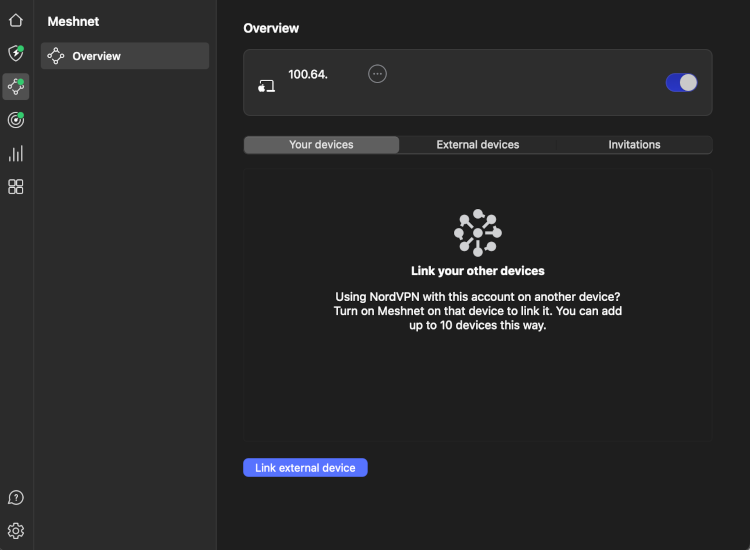750x550 pixels.
Task: Click the Meshnet network graphic illustration
Action: pyautogui.click(x=478, y=233)
